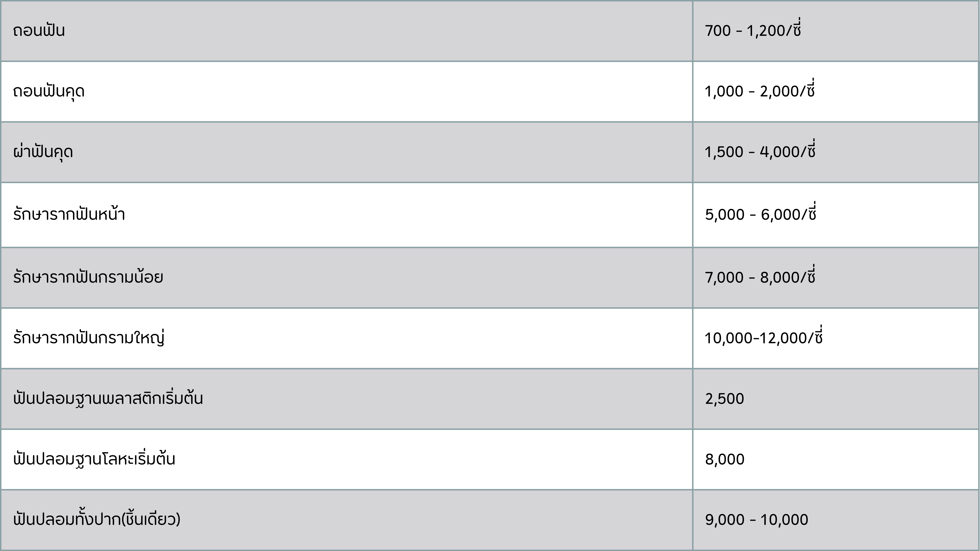Image resolution: width=980 pixels, height=551 pixels.
Task: Click the ถอนฟันคุด service cell
Action: tap(49, 92)
